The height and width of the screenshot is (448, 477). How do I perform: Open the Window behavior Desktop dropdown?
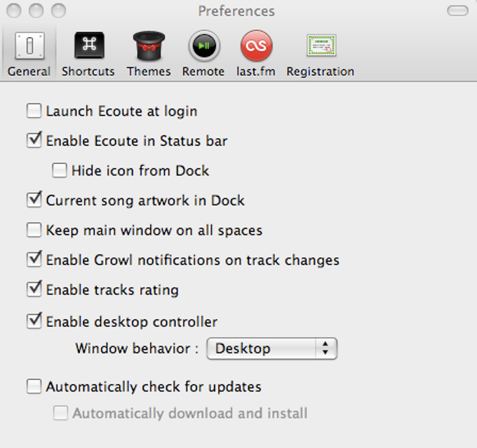click(x=271, y=348)
